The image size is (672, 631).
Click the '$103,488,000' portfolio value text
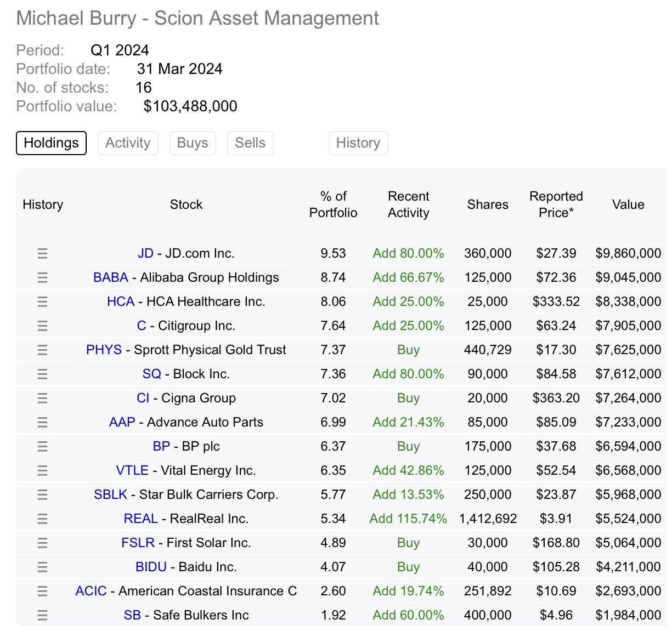190,106
